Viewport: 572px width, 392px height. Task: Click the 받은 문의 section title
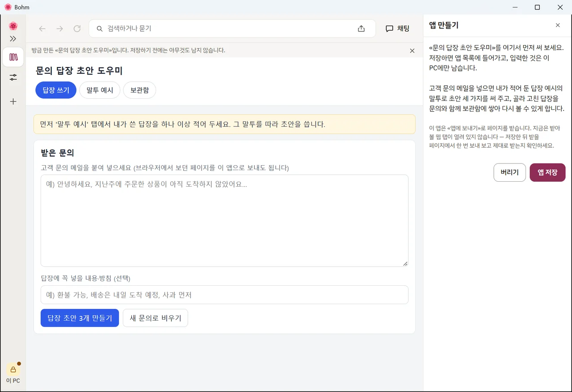[57, 153]
